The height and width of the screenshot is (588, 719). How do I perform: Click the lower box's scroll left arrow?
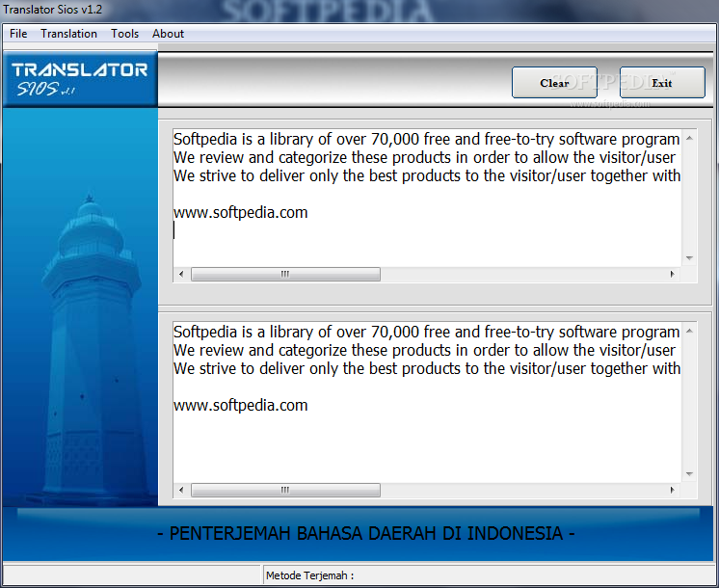(x=181, y=490)
